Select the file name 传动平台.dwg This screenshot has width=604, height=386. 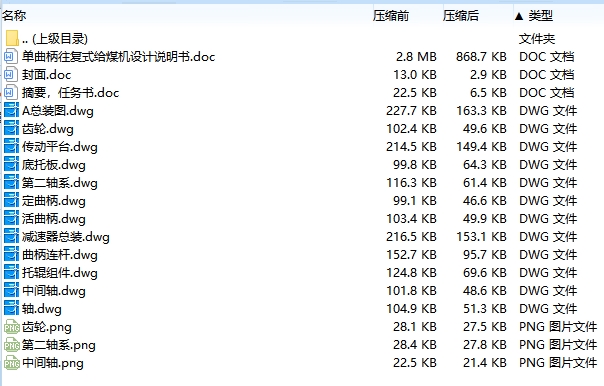pos(60,147)
